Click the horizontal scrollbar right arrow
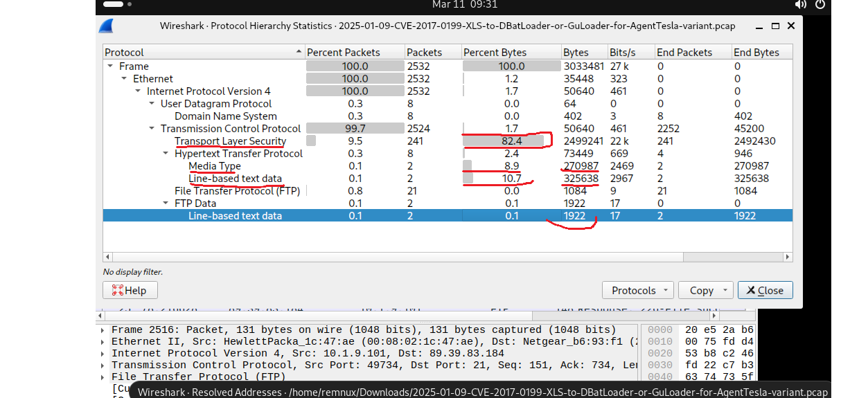Viewport: 868px width, 398px height. pyautogui.click(x=788, y=257)
